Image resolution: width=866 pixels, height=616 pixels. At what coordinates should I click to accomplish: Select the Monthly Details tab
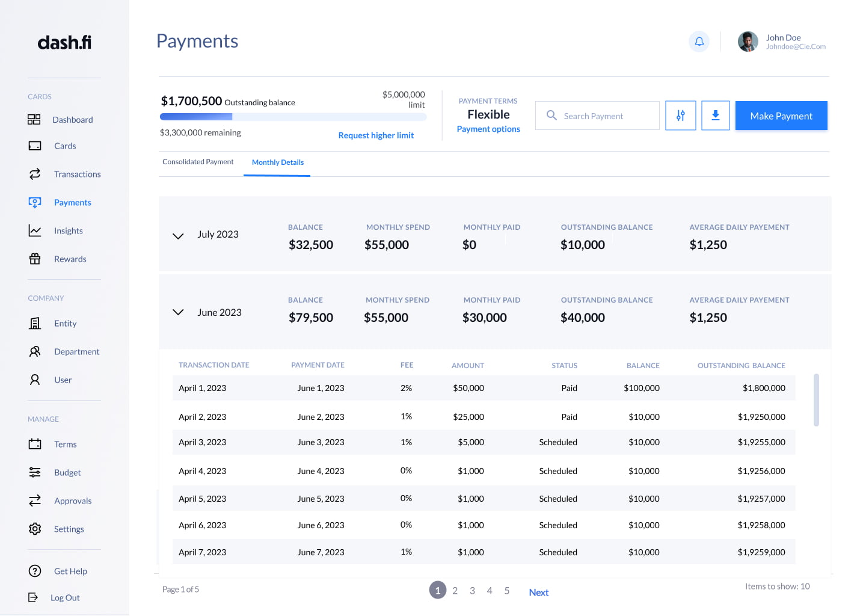277,162
